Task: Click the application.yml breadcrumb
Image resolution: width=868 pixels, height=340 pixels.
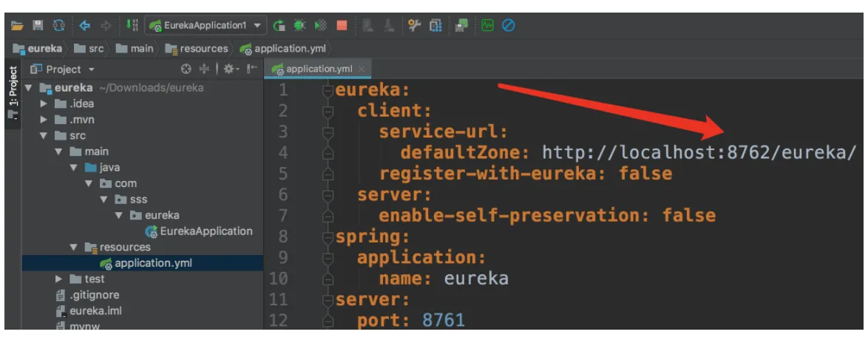Action: pos(282,49)
